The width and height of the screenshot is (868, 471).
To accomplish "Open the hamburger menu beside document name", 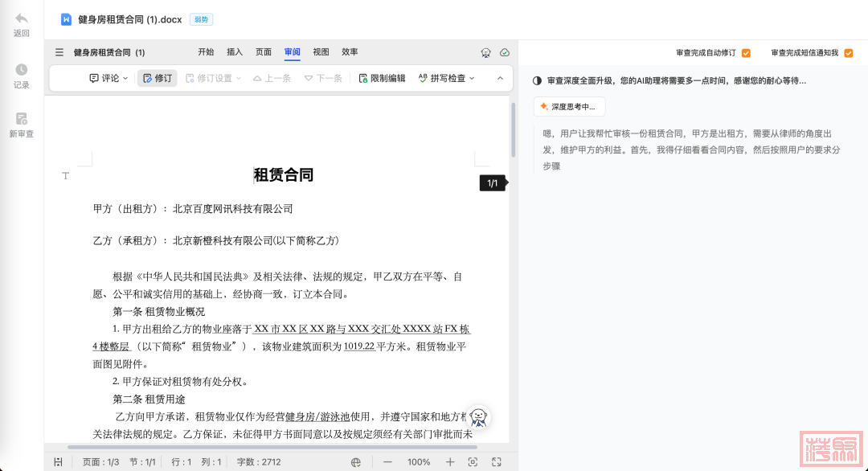I will (x=59, y=52).
